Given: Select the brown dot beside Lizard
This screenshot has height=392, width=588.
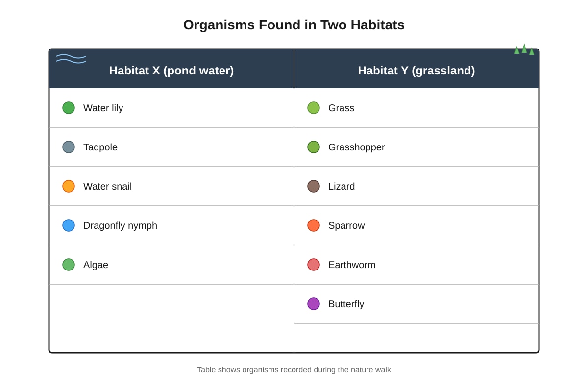Looking at the screenshot, I should [314, 186].
